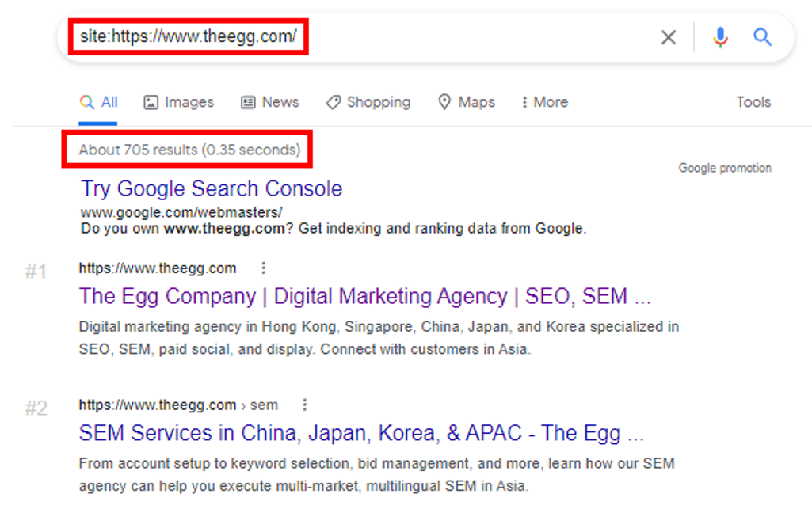812x509 pixels.
Task: Submit search with the magnifying glass icon
Action: pyautogui.click(x=762, y=37)
